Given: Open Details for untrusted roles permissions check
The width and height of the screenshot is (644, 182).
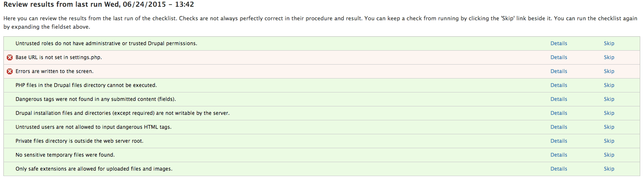Looking at the screenshot, I should 558,43.
